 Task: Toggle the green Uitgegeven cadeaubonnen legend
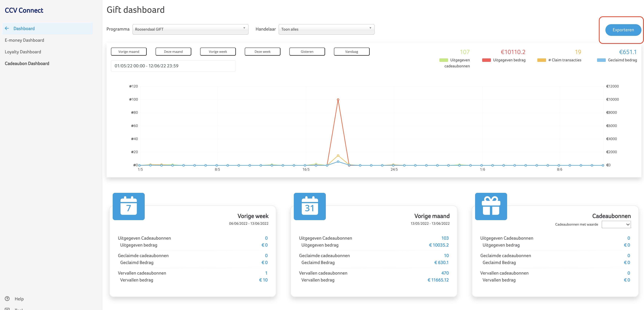click(x=443, y=60)
